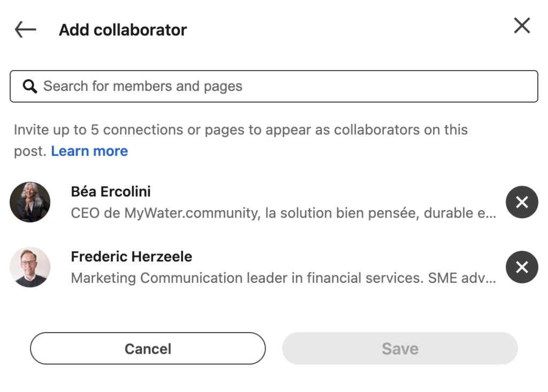Select the Béa Ercolini name text
This screenshot has width=548, height=392.
(111, 191)
